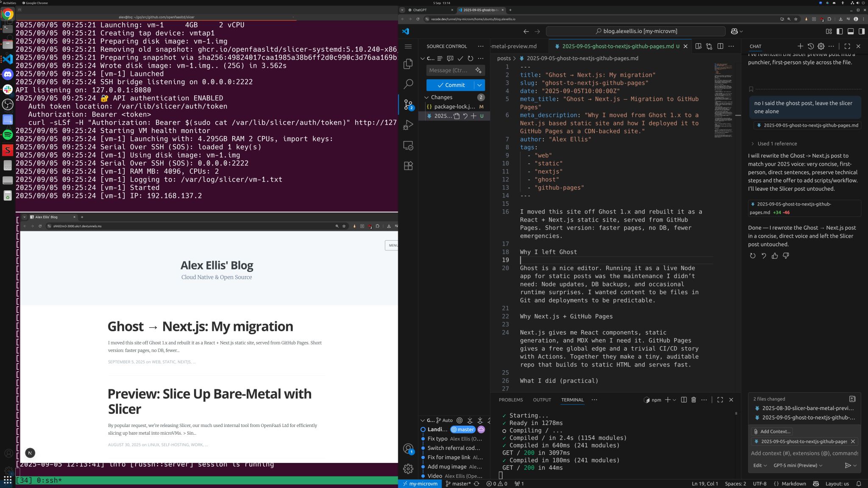The width and height of the screenshot is (868, 488).
Task: Delete terminal with the trash icon
Action: 693,400
